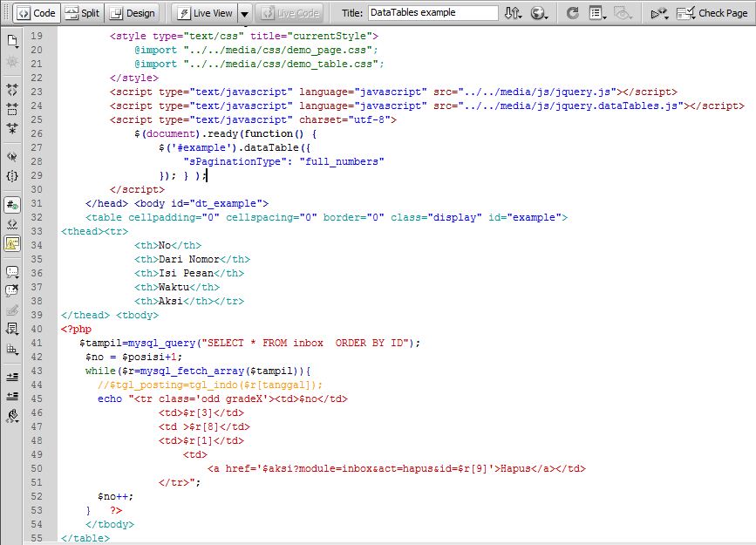Click into the Title field 'DataTables example'
Image resolution: width=756 pixels, height=545 pixels.
[x=432, y=12]
